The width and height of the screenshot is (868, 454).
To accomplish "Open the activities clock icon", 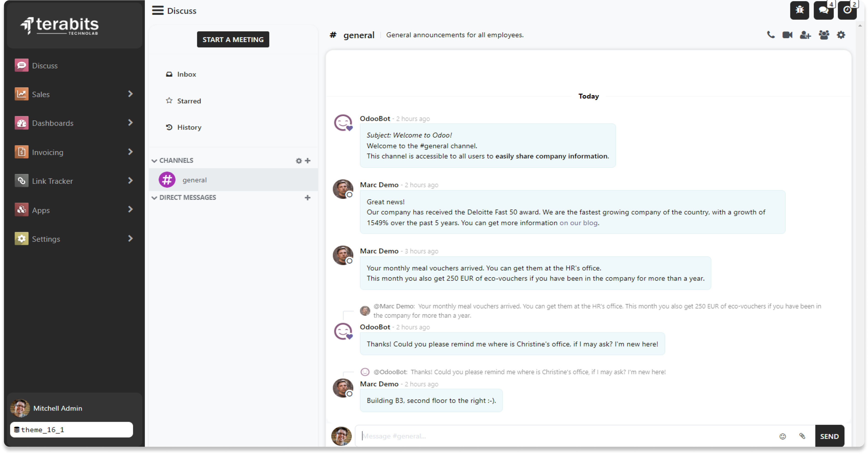I will pos(847,10).
